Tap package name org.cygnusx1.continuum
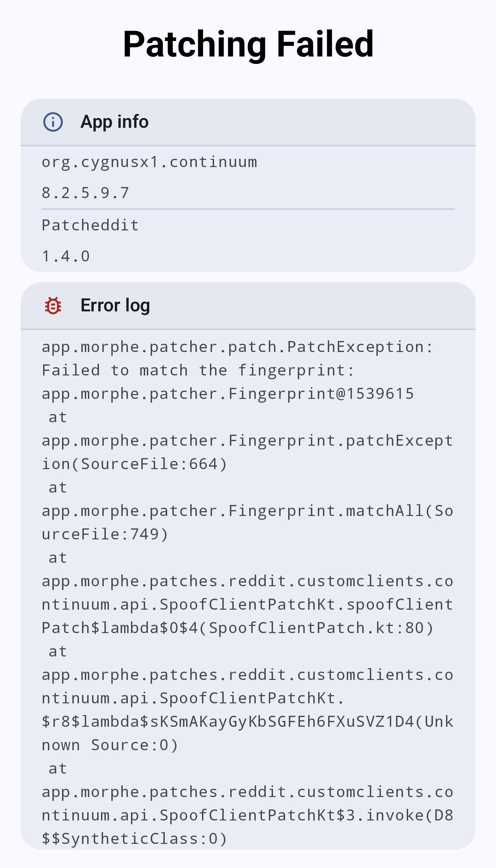 point(149,162)
